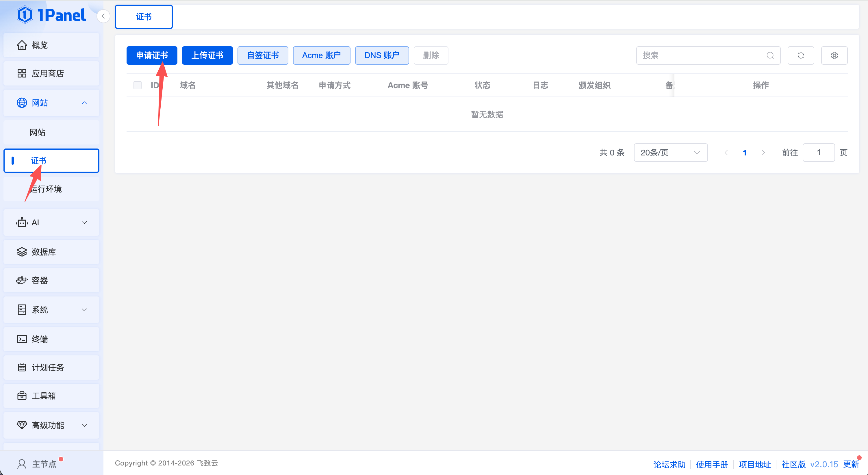Screen dimensions: 868x475
Task: Open the 数据库 database section
Action: tap(51, 252)
